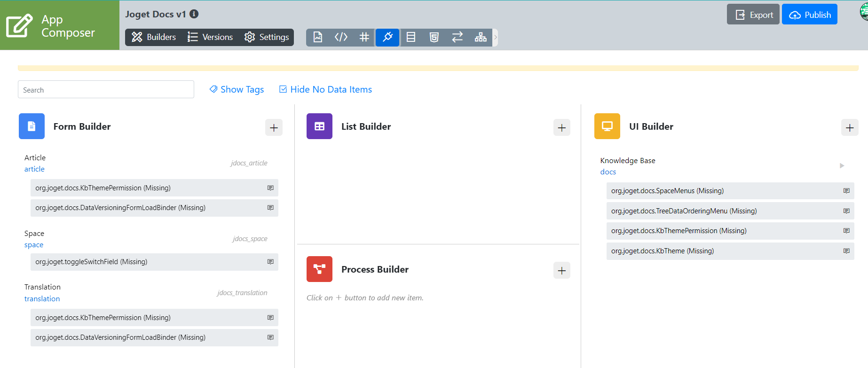
Task: Open the docs UI link
Action: coord(608,172)
